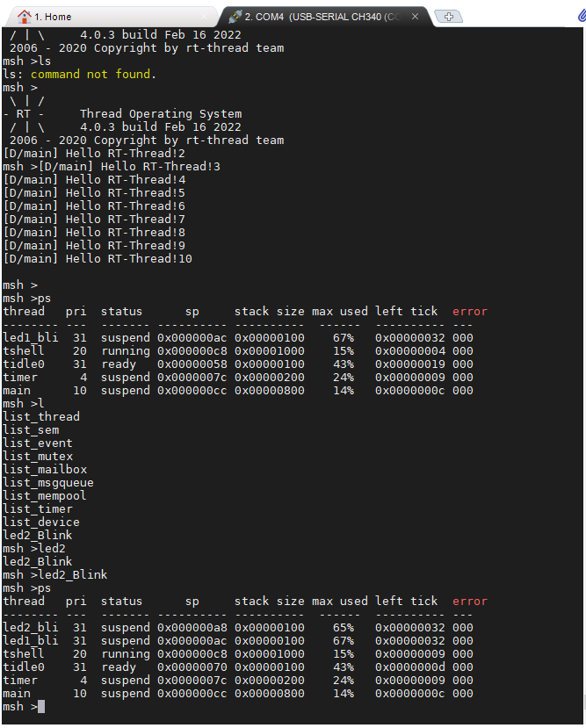This screenshot has width=586, height=728.
Task: Click the 'Thread Operating System' banner text
Action: coord(161,114)
